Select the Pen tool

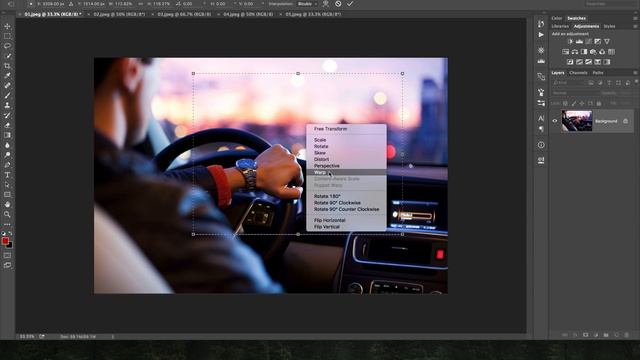7,165
